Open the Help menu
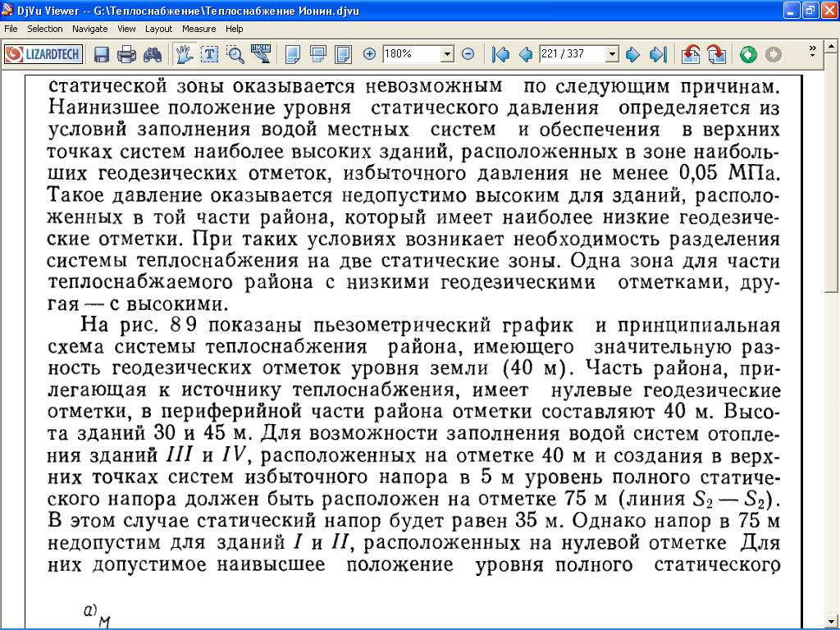840x630 pixels. [x=234, y=29]
